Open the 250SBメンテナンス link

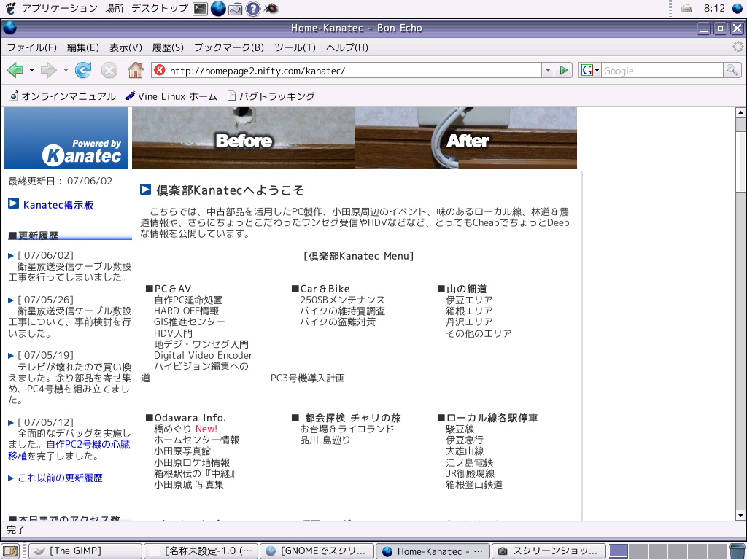click(x=342, y=300)
